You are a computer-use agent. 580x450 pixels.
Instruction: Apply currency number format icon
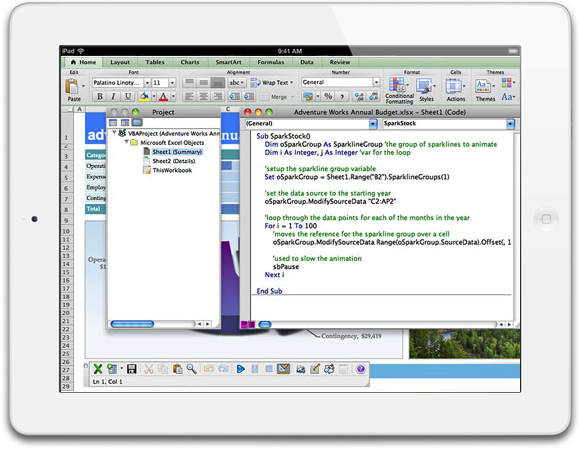pyautogui.click(x=308, y=97)
